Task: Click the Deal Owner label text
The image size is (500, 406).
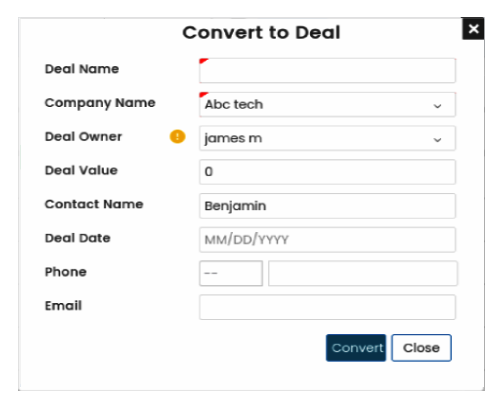Action: 83,137
